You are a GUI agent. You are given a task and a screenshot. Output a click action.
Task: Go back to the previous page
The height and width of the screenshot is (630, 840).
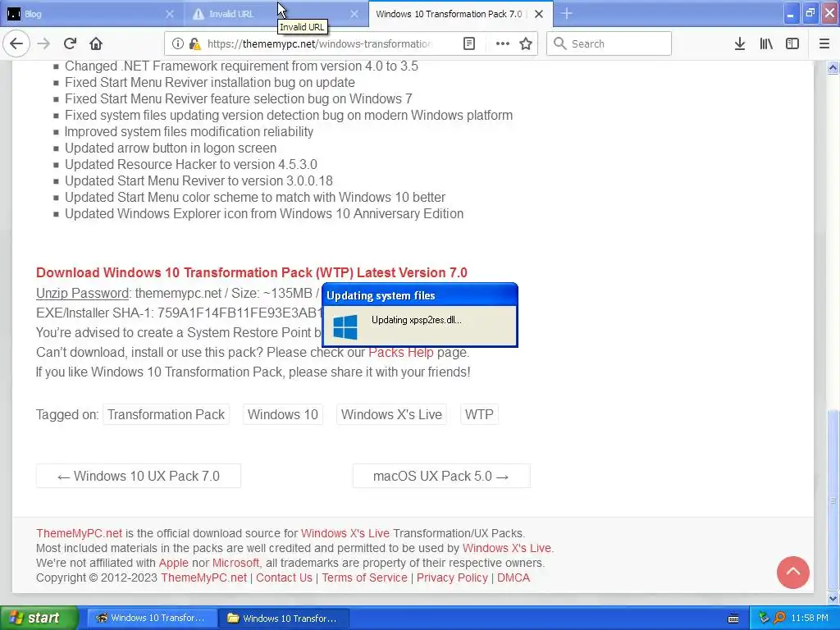[x=16, y=44]
